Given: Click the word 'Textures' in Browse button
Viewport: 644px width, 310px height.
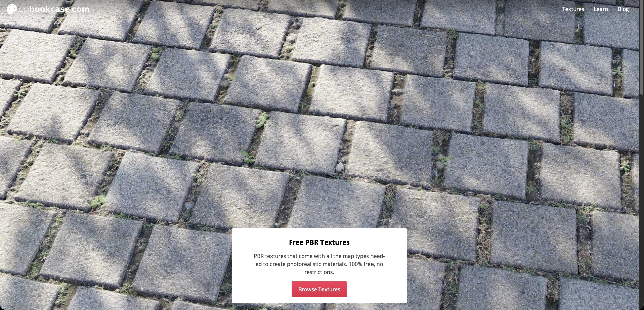Looking at the screenshot, I should coord(330,289).
